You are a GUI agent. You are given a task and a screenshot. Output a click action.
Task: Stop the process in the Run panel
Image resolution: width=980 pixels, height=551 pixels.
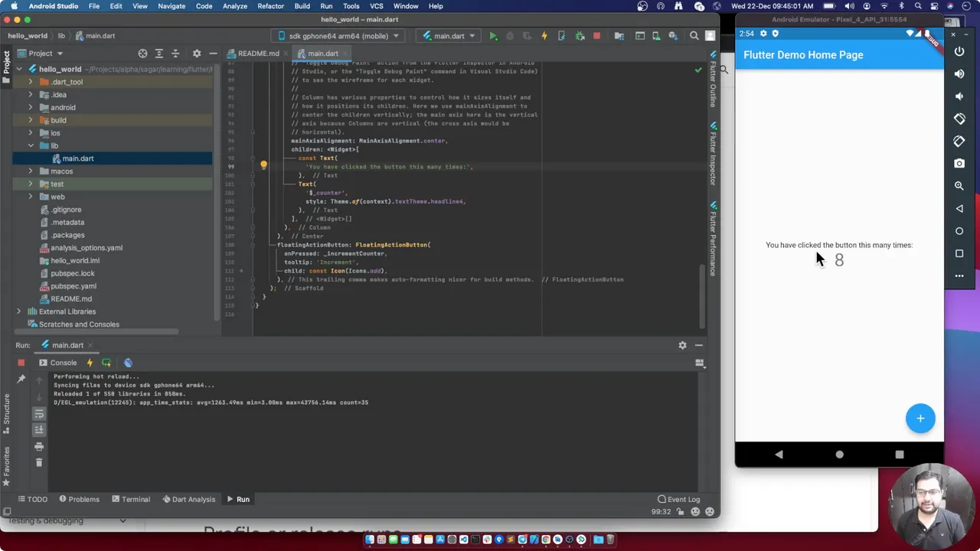point(21,363)
